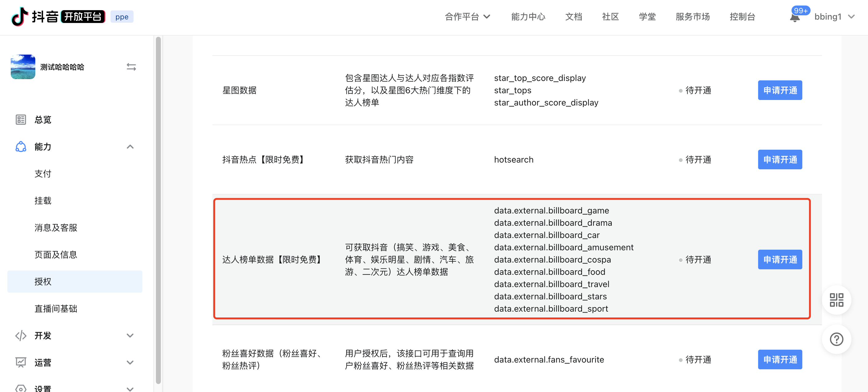Click 申请开通 for 抖音热点 hotsearch
The image size is (868, 392).
[780, 159]
